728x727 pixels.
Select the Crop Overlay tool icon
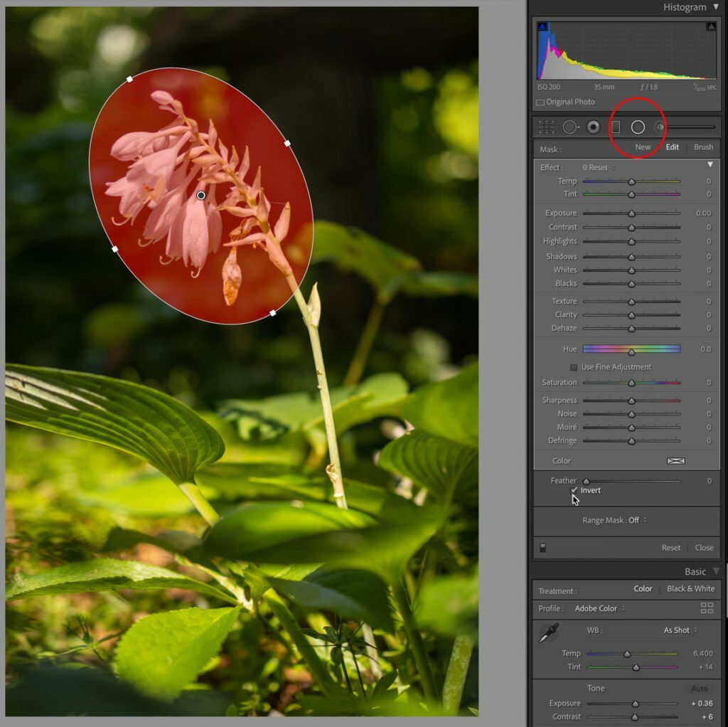[547, 127]
